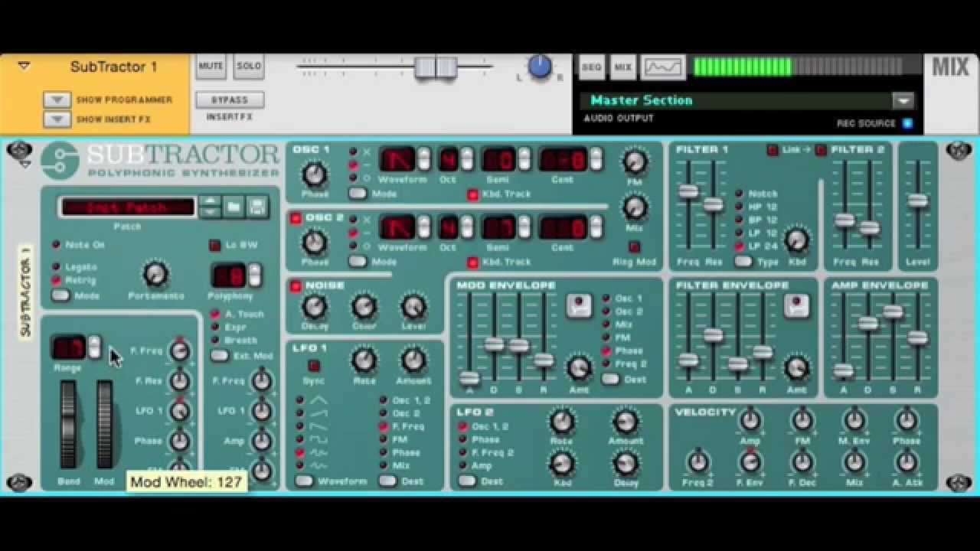Open the MIX view button

pos(623,67)
